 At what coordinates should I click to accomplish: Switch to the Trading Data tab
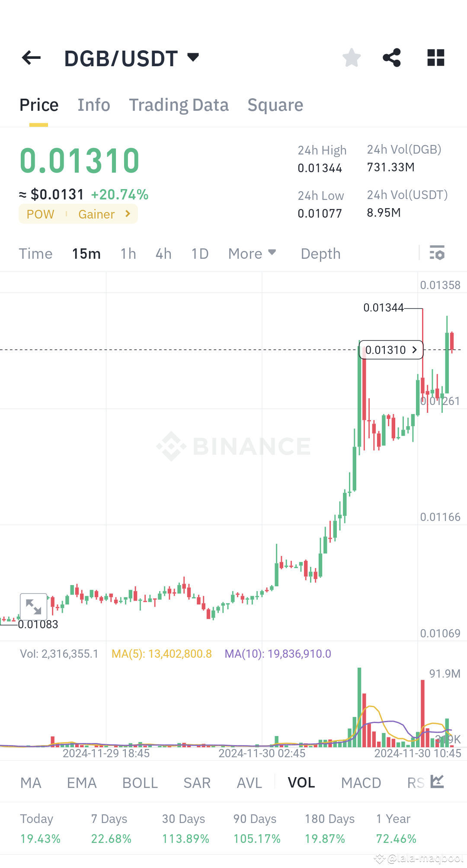179,105
